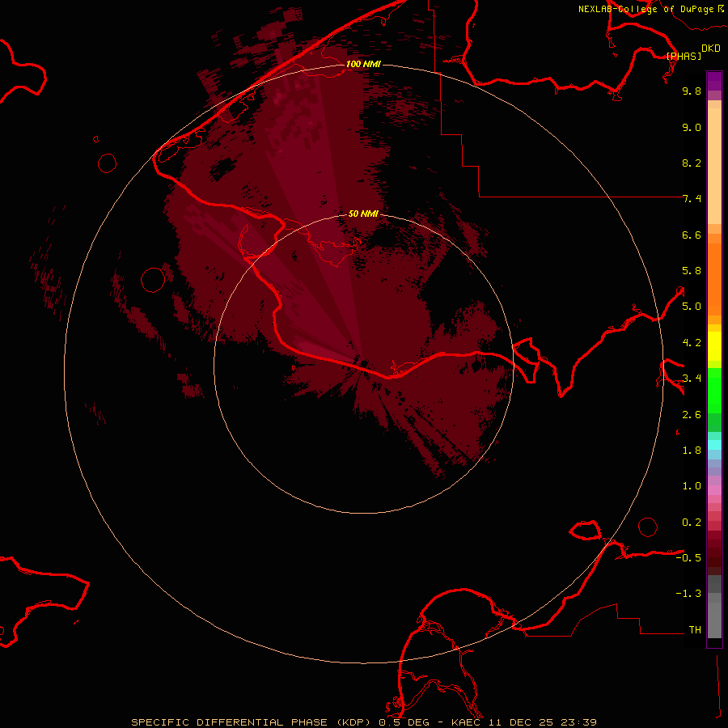Screen dimensions: 728x728
Task: Select the DKD label above the color bar
Action: [711, 49]
